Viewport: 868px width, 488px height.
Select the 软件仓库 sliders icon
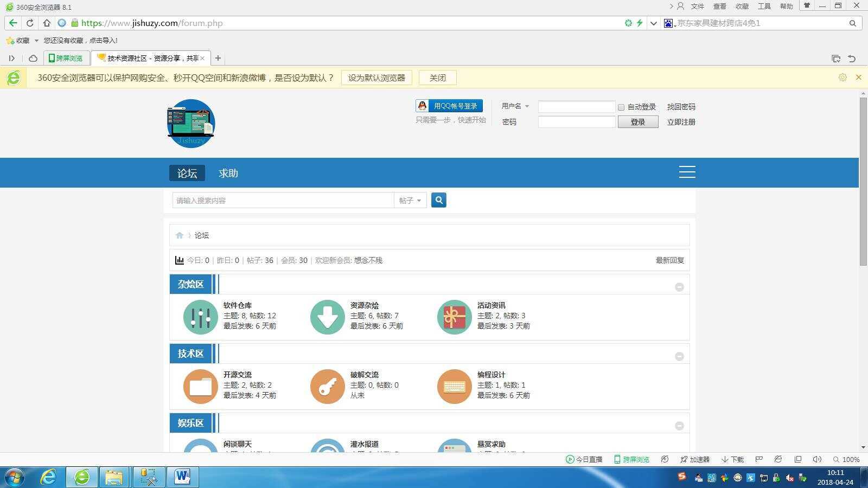200,317
